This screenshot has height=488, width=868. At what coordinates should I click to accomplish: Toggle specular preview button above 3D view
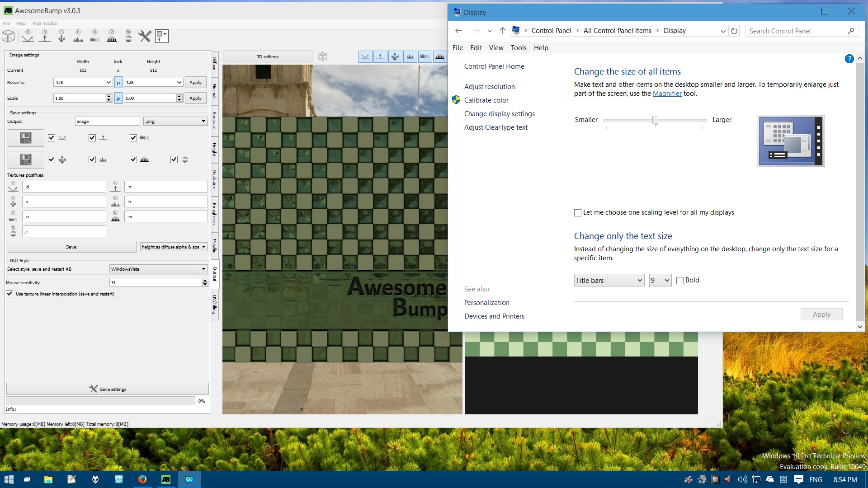click(x=395, y=56)
